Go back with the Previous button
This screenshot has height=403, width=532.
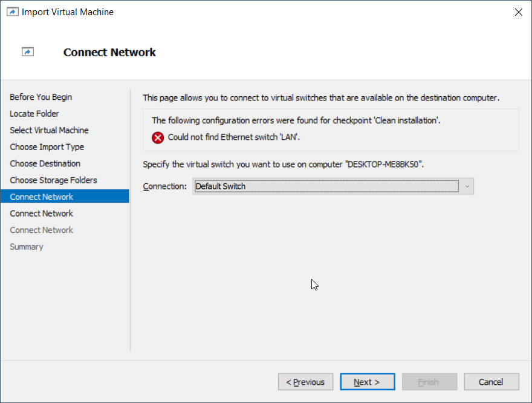click(305, 381)
